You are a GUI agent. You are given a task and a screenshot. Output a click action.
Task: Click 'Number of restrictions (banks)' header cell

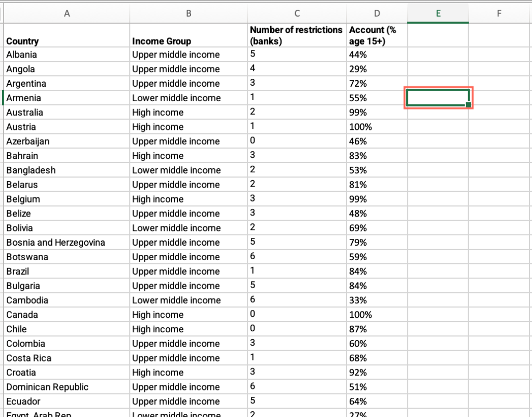pyautogui.click(x=297, y=35)
